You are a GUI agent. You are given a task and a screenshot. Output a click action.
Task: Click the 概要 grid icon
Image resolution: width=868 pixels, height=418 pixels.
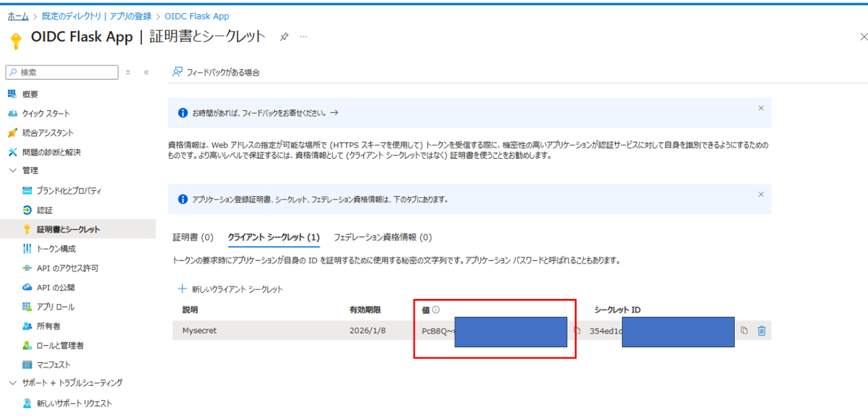12,94
